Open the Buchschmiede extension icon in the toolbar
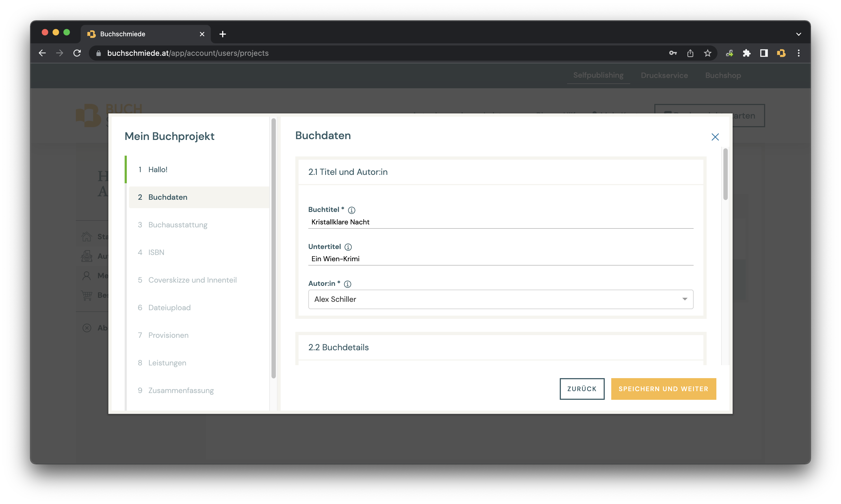The image size is (841, 504). pyautogui.click(x=781, y=53)
